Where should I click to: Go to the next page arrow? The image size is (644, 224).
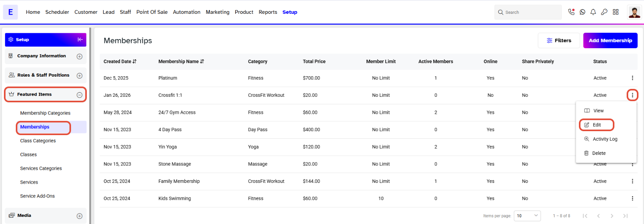pyautogui.click(x=612, y=216)
